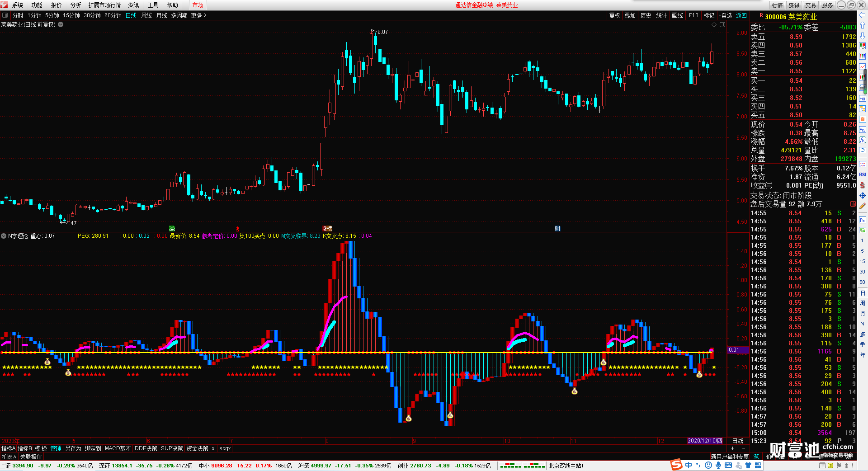
Task: Click the blue circle 'O' sidebar icon
Action: [863, 151]
